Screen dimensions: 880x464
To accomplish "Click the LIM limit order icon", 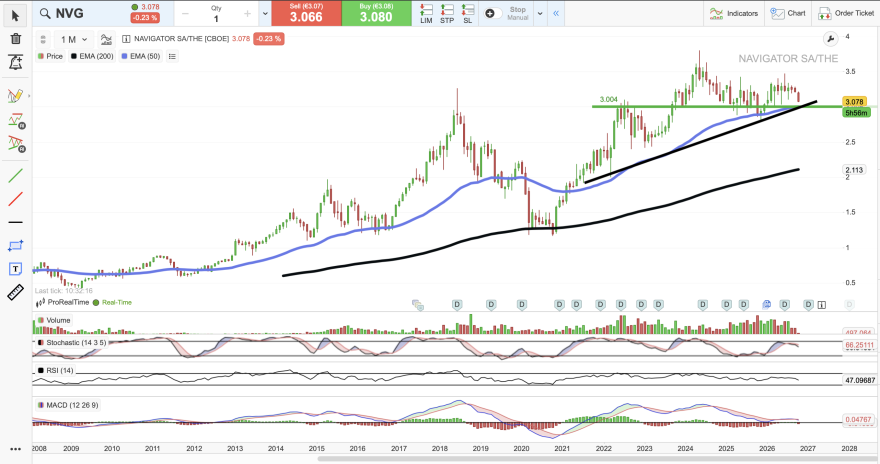I will (427, 13).
